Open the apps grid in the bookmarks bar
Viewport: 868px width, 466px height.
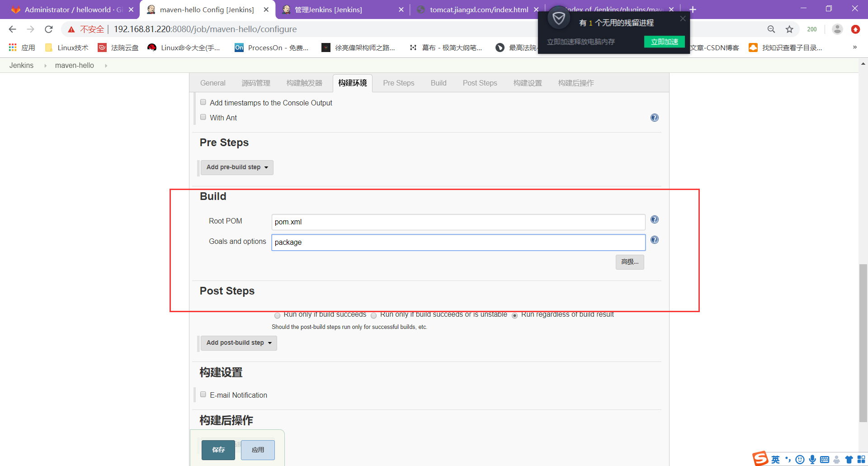13,48
